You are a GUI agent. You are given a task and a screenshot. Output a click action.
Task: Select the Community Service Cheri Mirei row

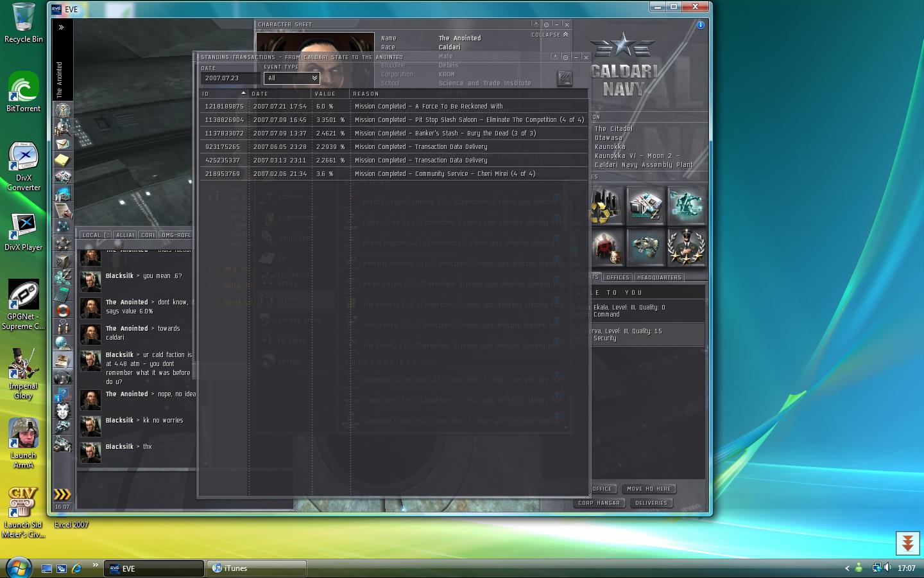[394, 174]
